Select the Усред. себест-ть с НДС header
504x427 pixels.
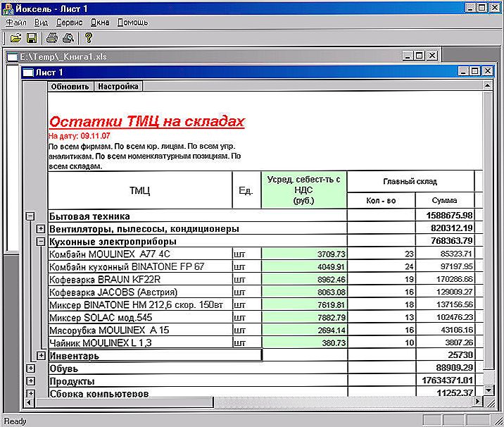point(304,190)
